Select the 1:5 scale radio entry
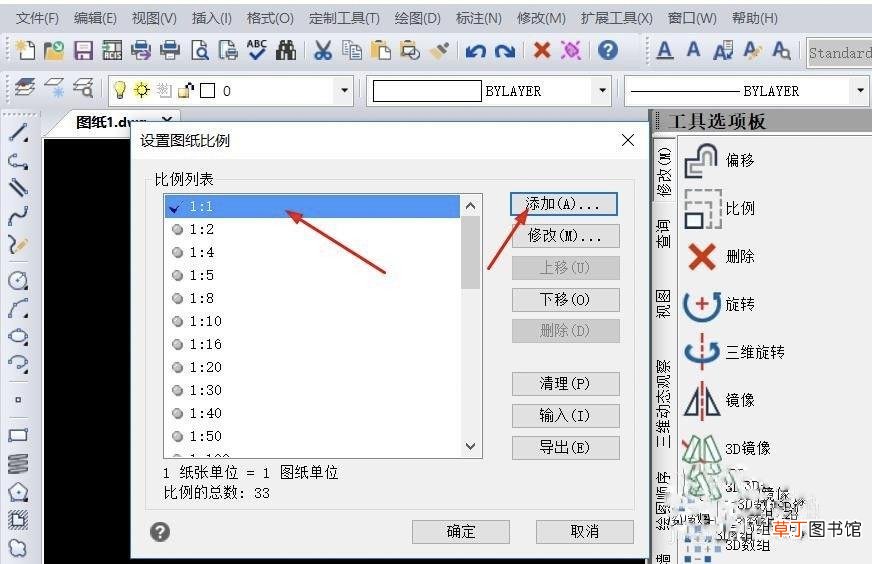Viewport: 872px width, 564px height. 193,275
